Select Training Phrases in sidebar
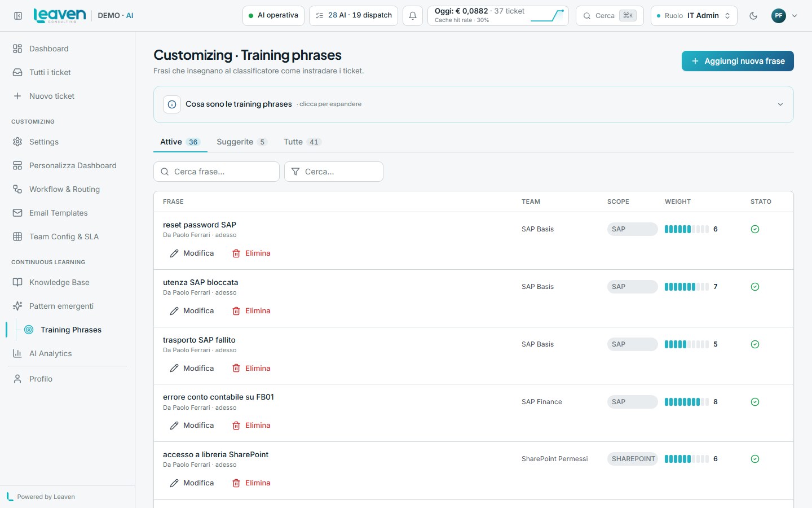The height and width of the screenshot is (508, 812). click(72, 330)
